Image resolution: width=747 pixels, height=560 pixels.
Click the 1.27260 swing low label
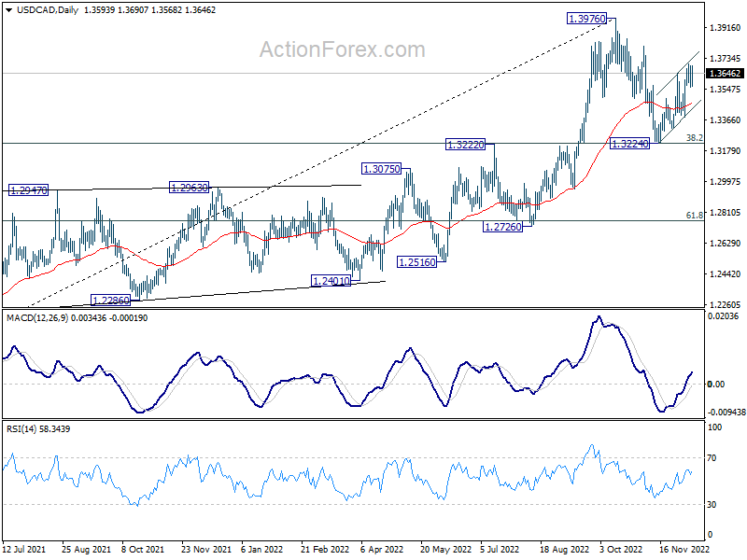pyautogui.click(x=503, y=227)
